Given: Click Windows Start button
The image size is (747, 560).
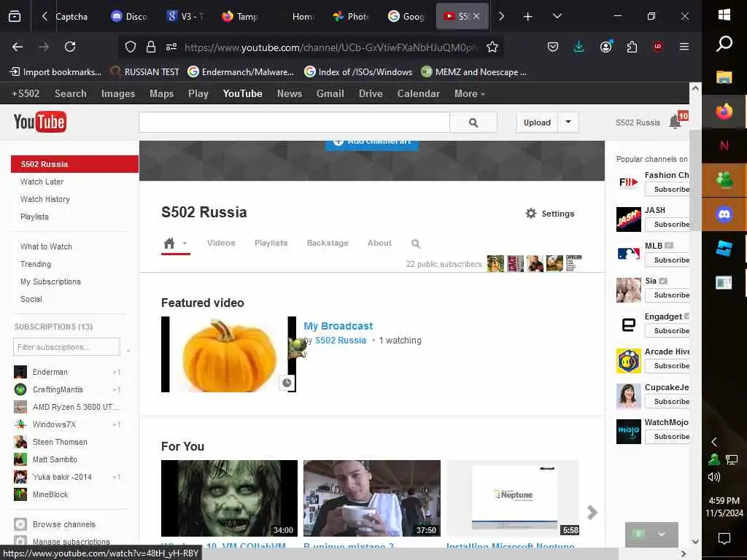Looking at the screenshot, I should 724,15.
